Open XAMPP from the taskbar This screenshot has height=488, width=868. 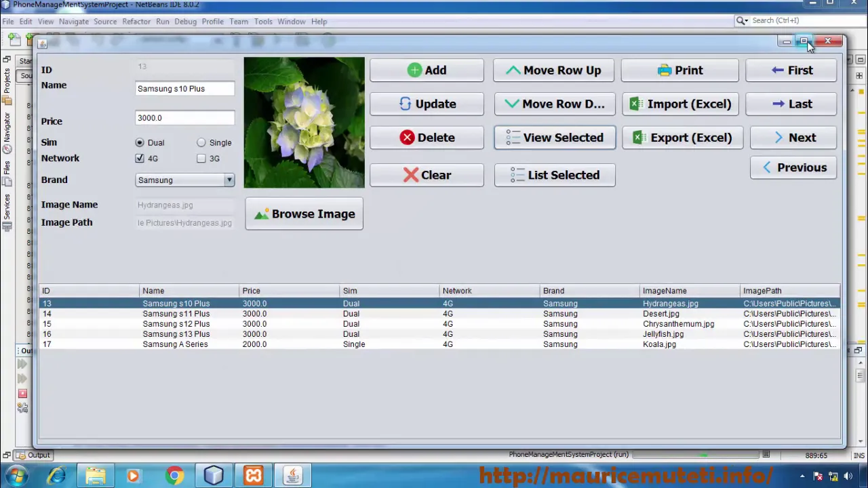(x=253, y=476)
